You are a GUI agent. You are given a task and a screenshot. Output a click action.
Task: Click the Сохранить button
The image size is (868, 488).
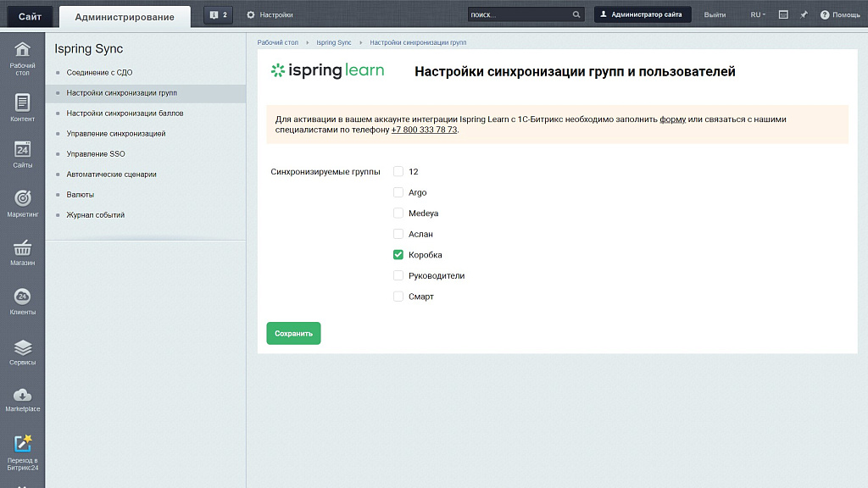pyautogui.click(x=293, y=333)
